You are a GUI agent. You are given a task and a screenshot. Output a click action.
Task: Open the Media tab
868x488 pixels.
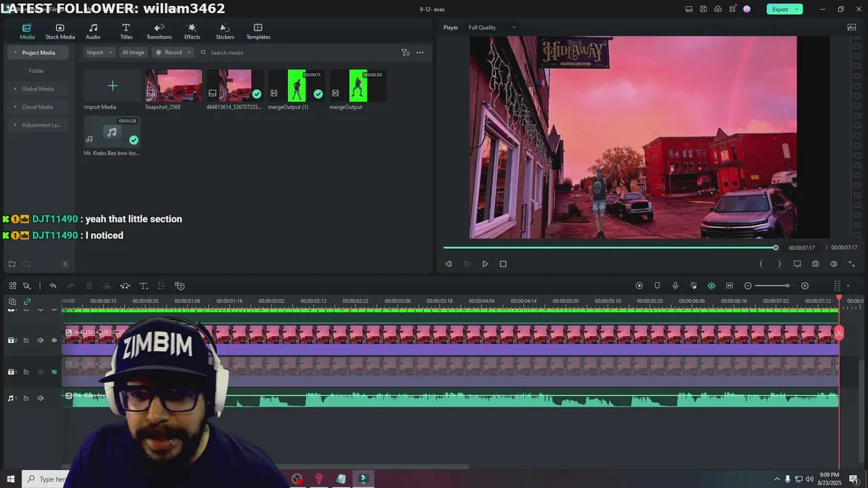[27, 32]
